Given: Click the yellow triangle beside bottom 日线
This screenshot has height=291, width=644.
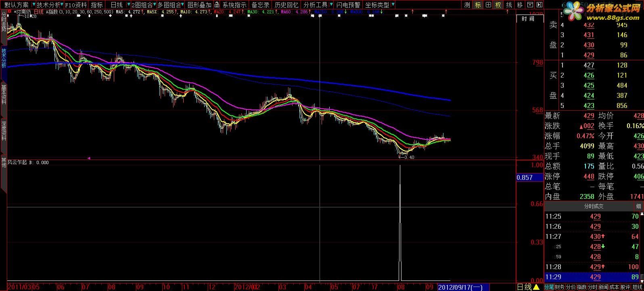Looking at the screenshot, I should click(537, 287).
